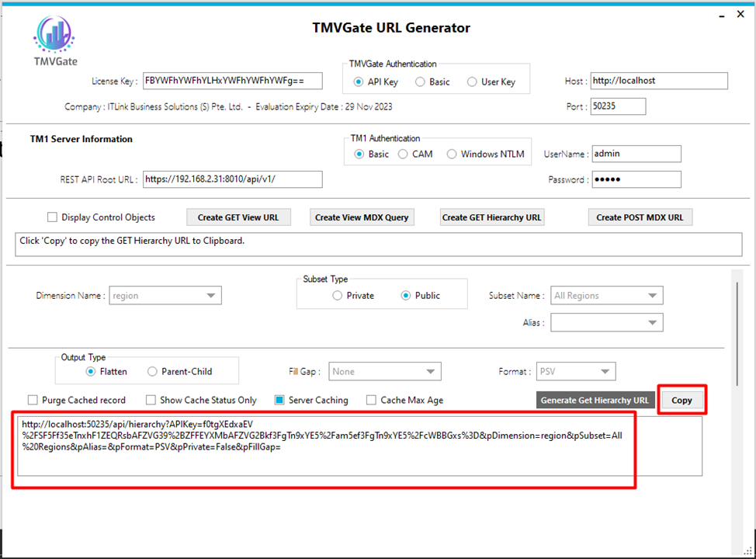This screenshot has height=559, width=756.
Task: Click Generate Get Hierarchy URL button
Action: coord(595,401)
